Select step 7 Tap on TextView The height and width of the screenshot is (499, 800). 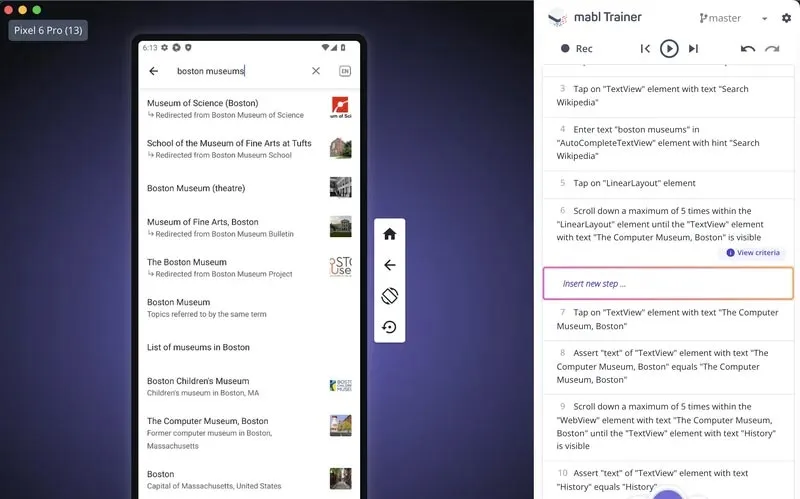(x=668, y=319)
